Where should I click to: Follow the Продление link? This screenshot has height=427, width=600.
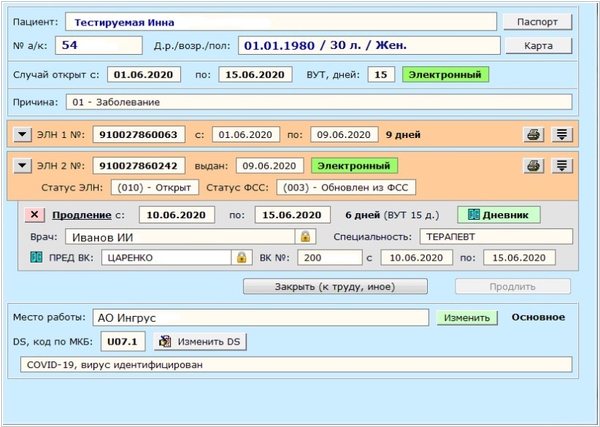(81, 215)
